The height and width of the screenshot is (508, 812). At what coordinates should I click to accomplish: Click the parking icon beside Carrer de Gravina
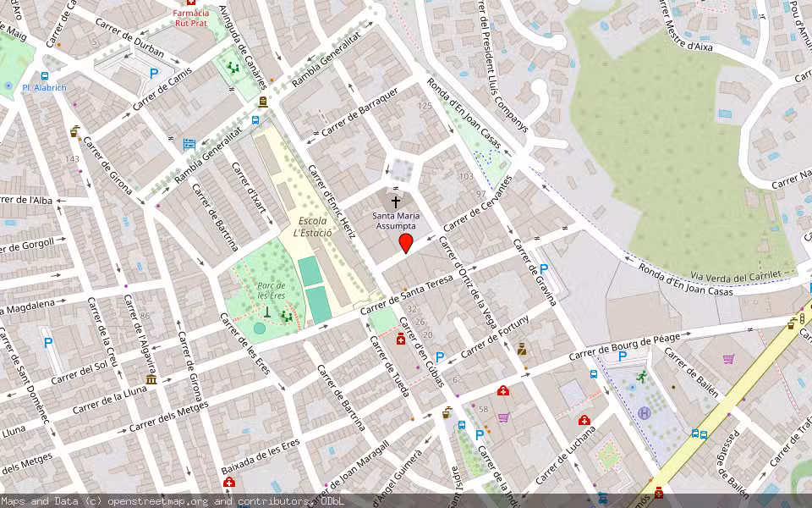pos(544,268)
